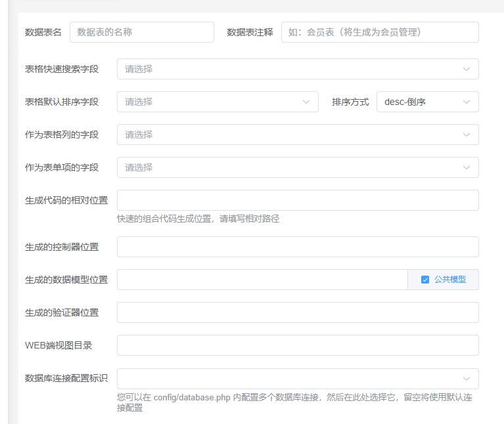This screenshot has height=424, width=504.
Task: Click the chevron arrow in 作为表单项的字段
Action: click(x=467, y=167)
